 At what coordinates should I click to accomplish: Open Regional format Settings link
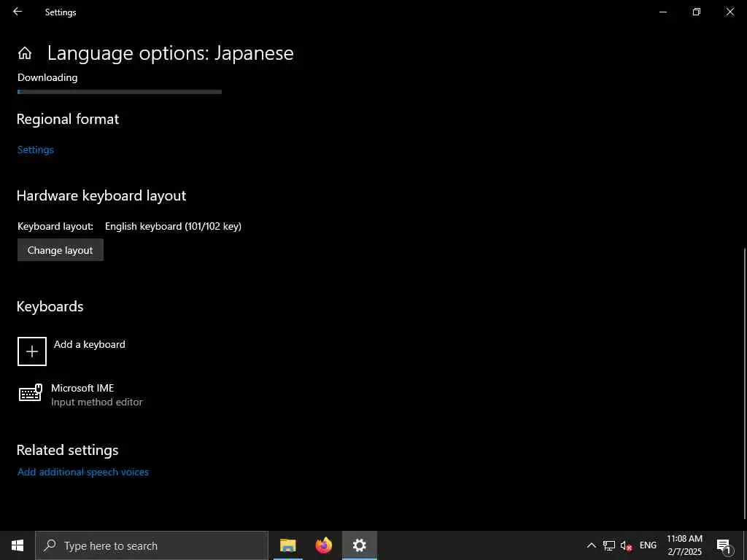coord(36,149)
